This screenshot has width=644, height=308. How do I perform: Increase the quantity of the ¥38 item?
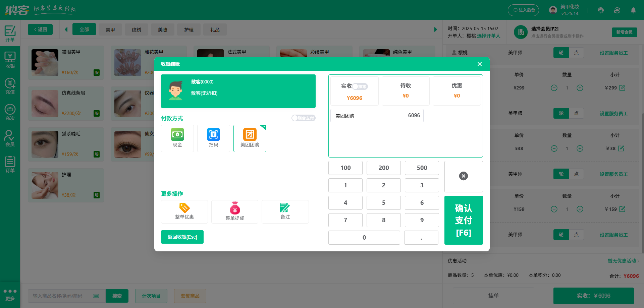580,148
